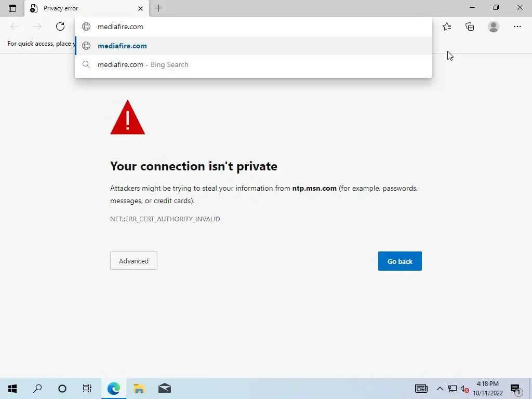Click the search magnifier in Bing suggestion
532x399 pixels.
pos(86,64)
